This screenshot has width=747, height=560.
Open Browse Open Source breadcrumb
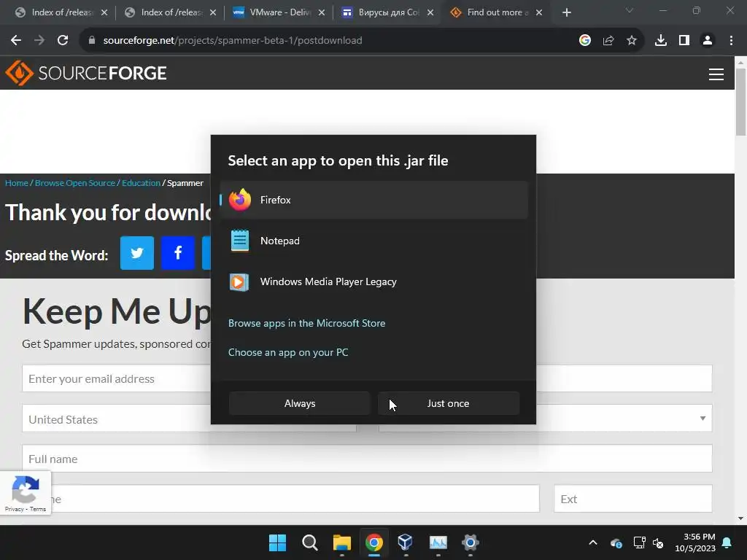(75, 183)
